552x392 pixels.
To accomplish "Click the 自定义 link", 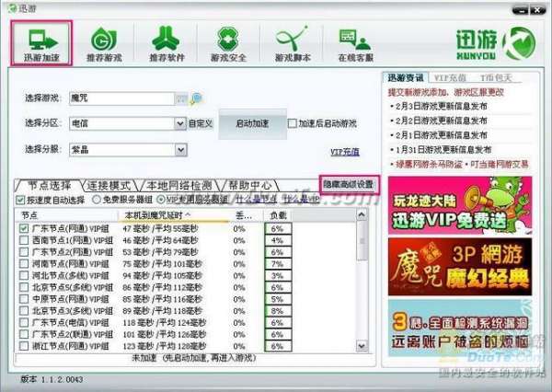I will pos(201,123).
